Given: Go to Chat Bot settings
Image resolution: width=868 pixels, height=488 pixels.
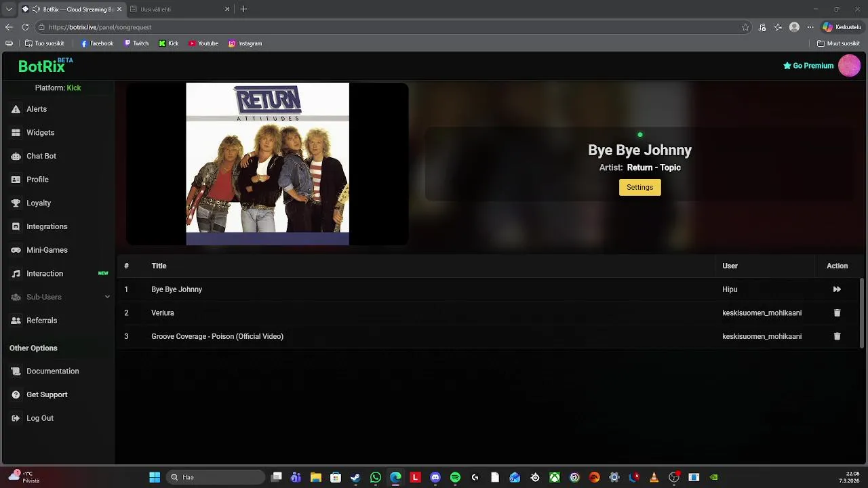Looking at the screenshot, I should (41, 156).
